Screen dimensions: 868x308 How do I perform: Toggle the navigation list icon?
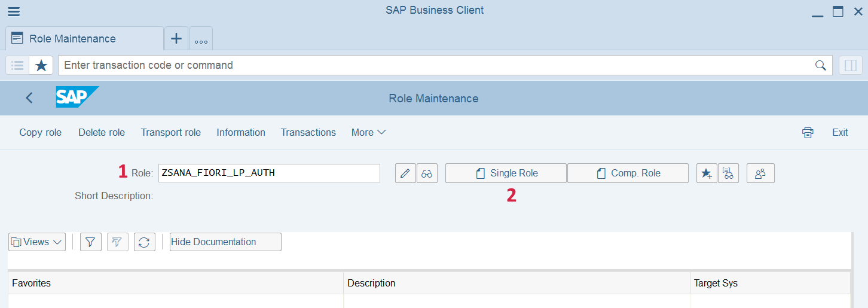click(x=17, y=65)
